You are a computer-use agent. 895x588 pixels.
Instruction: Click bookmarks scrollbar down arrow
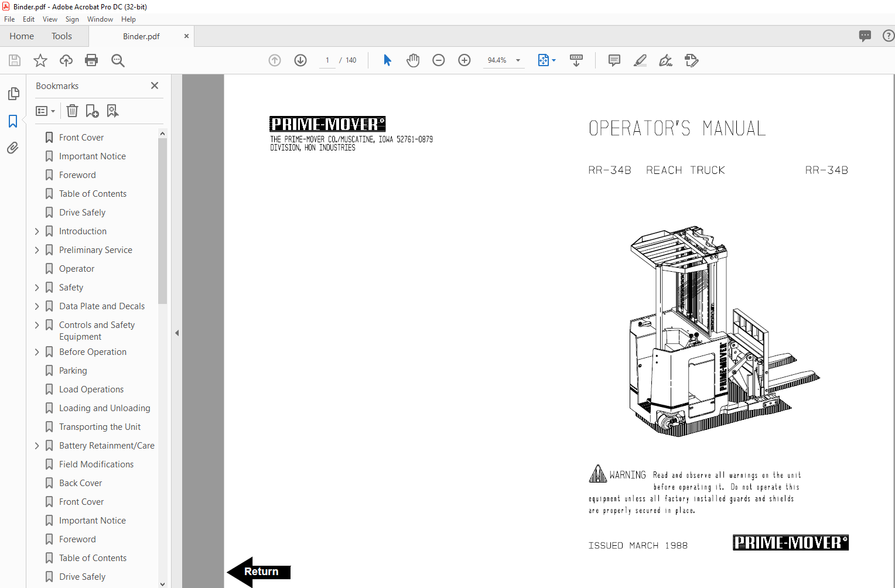pos(162,584)
